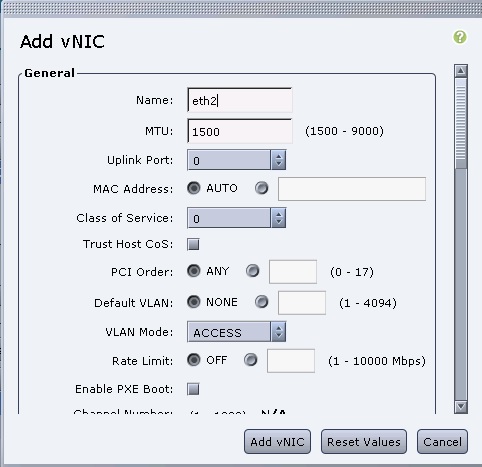Click the Add vNIC button
This screenshot has height=467, width=482.
click(277, 442)
